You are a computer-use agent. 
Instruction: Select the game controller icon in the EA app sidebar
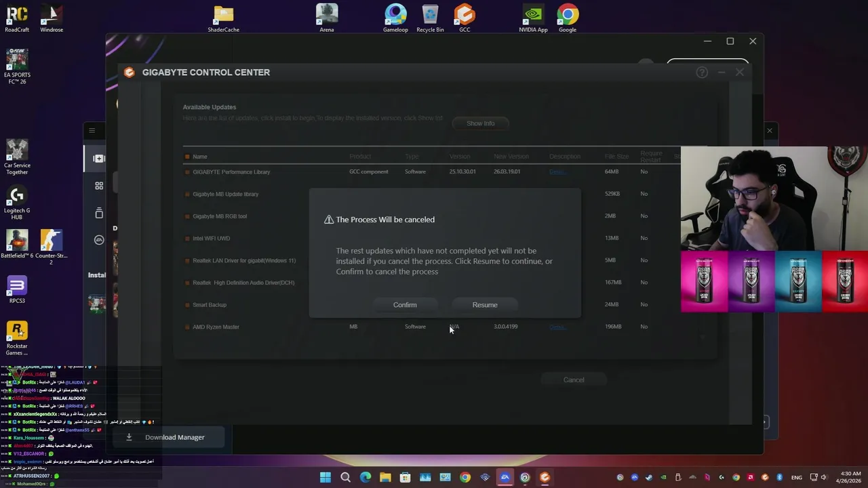coord(99,159)
